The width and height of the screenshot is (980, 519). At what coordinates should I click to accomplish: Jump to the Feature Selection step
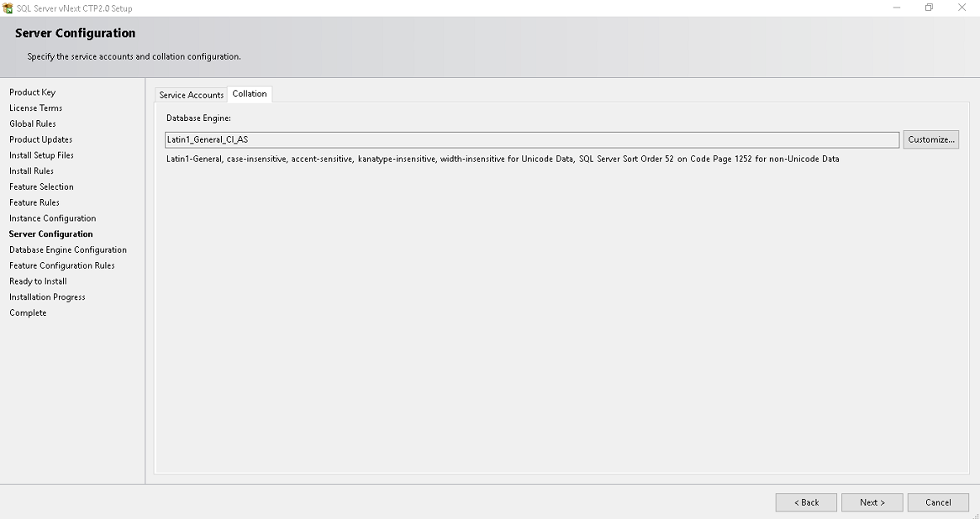coord(42,186)
